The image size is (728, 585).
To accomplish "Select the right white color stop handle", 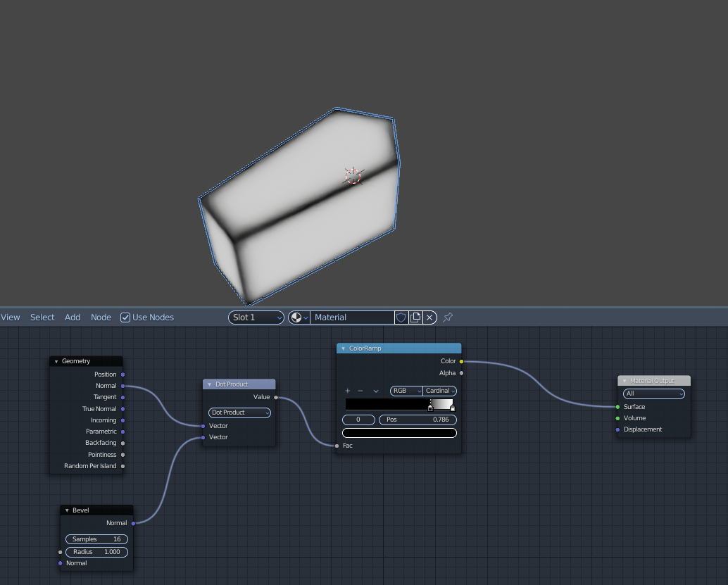I will (453, 408).
